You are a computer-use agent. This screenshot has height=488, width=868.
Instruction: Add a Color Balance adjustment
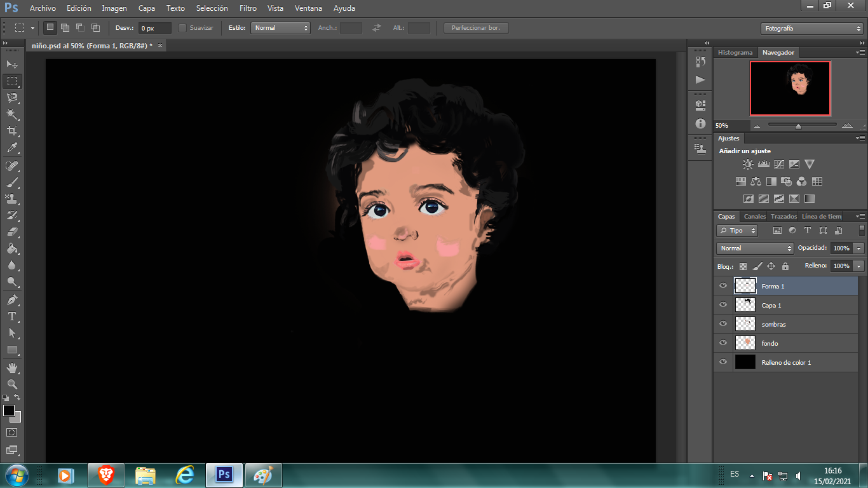pyautogui.click(x=756, y=181)
